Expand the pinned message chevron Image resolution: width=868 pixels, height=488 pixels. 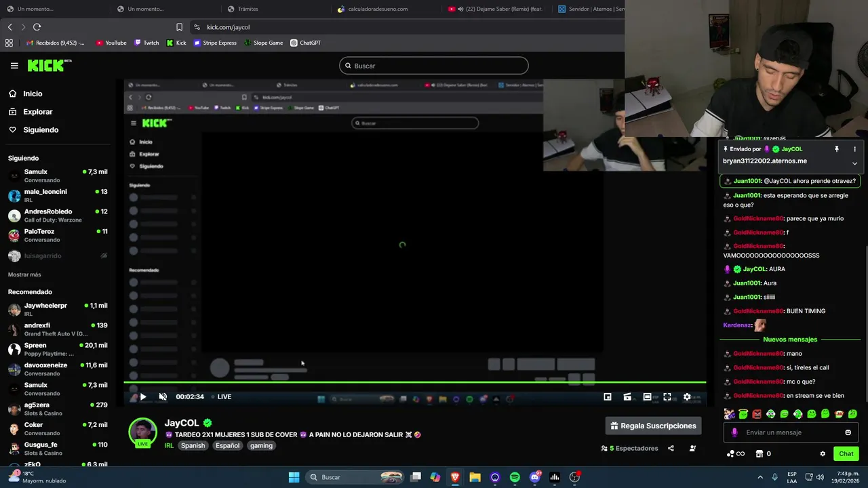[854, 163]
